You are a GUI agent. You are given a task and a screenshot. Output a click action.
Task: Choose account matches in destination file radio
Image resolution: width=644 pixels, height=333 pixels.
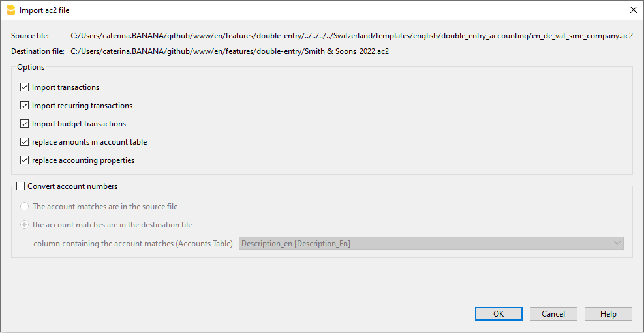(25, 225)
